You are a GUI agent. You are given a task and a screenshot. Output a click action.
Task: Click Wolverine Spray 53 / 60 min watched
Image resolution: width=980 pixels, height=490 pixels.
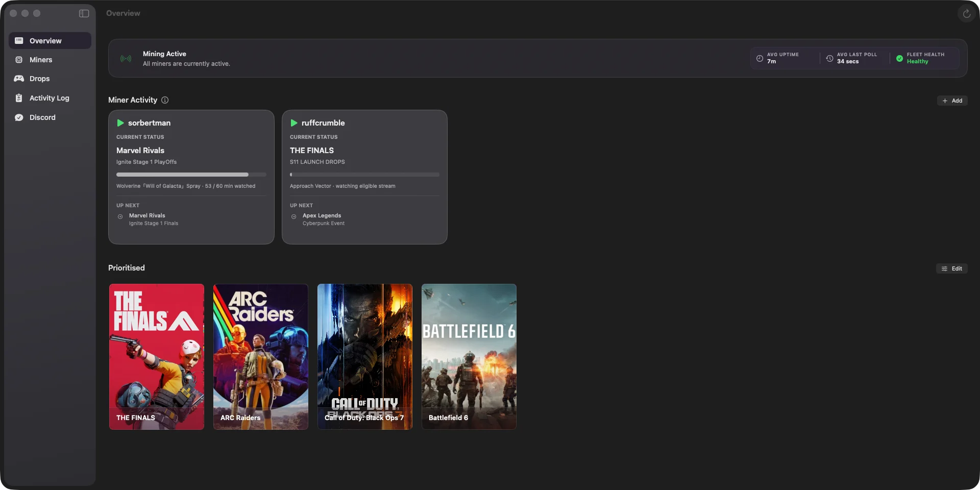point(186,186)
